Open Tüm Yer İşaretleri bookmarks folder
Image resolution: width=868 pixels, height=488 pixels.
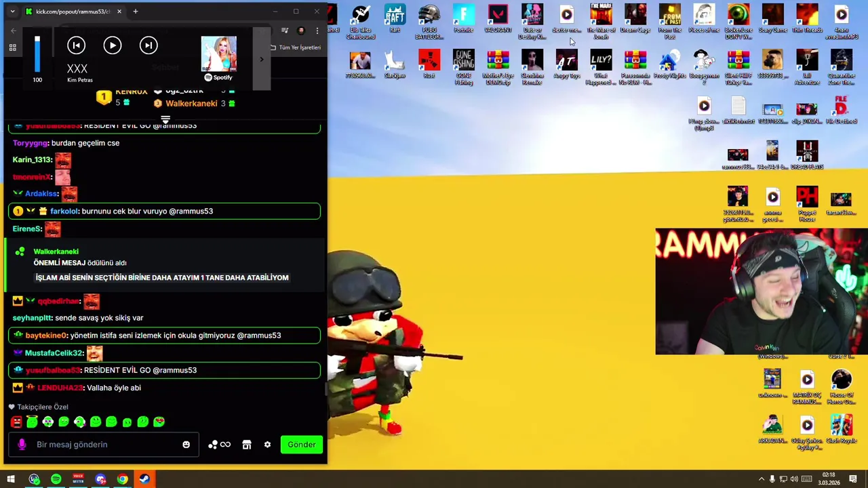pos(295,47)
